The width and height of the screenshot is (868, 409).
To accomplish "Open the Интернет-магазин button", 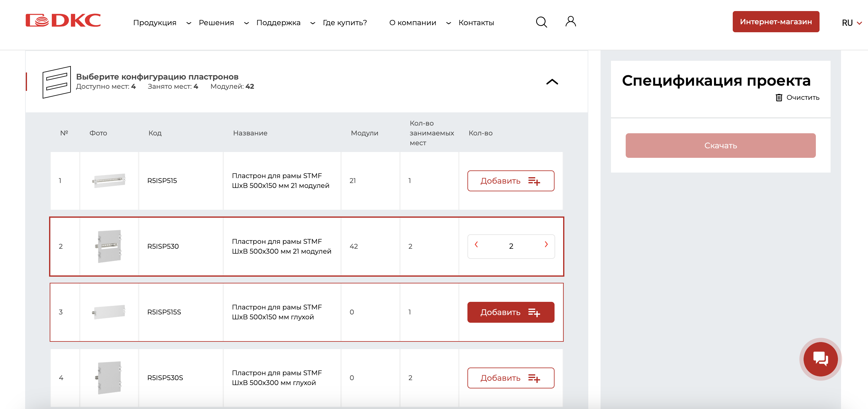I will 776,21.
